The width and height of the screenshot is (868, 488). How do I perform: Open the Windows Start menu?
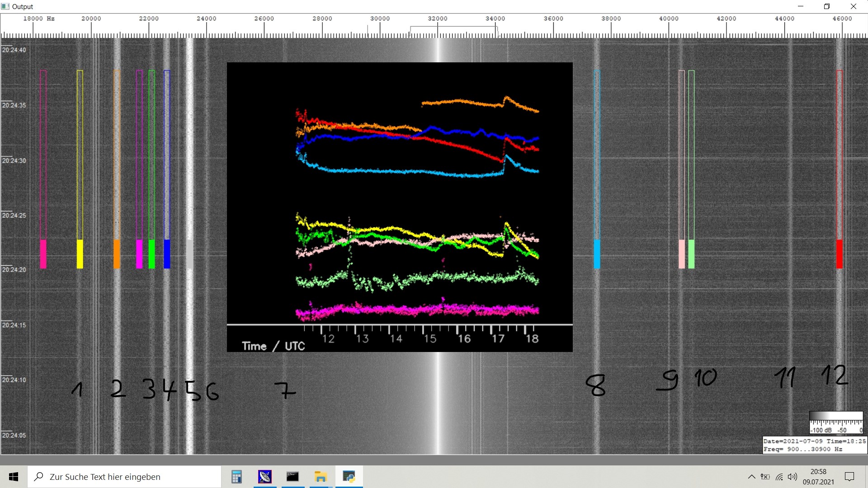pos(14,477)
